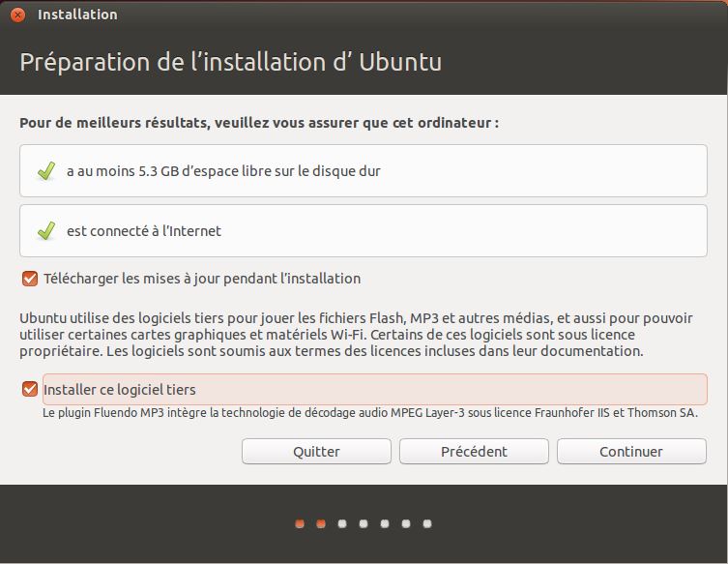The image size is (728, 564).
Task: Uncheck the 'Installer ce logiciel tiers' checkbox
Action: tap(30, 390)
